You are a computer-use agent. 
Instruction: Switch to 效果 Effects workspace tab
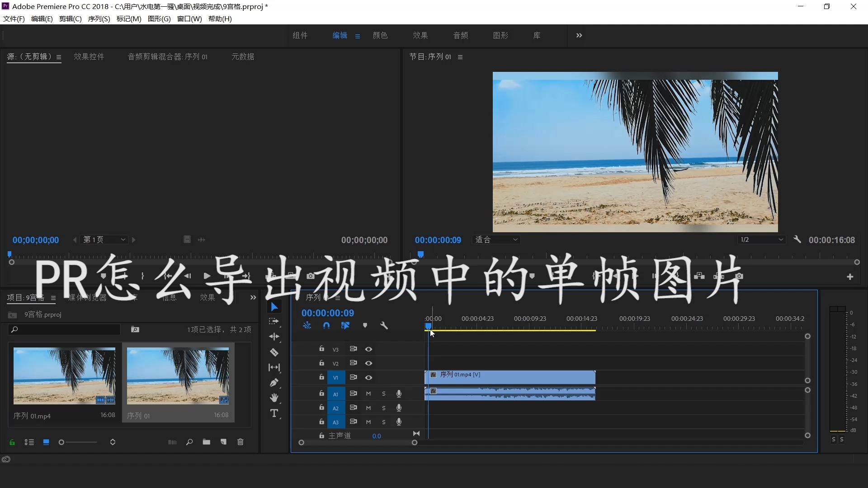[x=419, y=35]
